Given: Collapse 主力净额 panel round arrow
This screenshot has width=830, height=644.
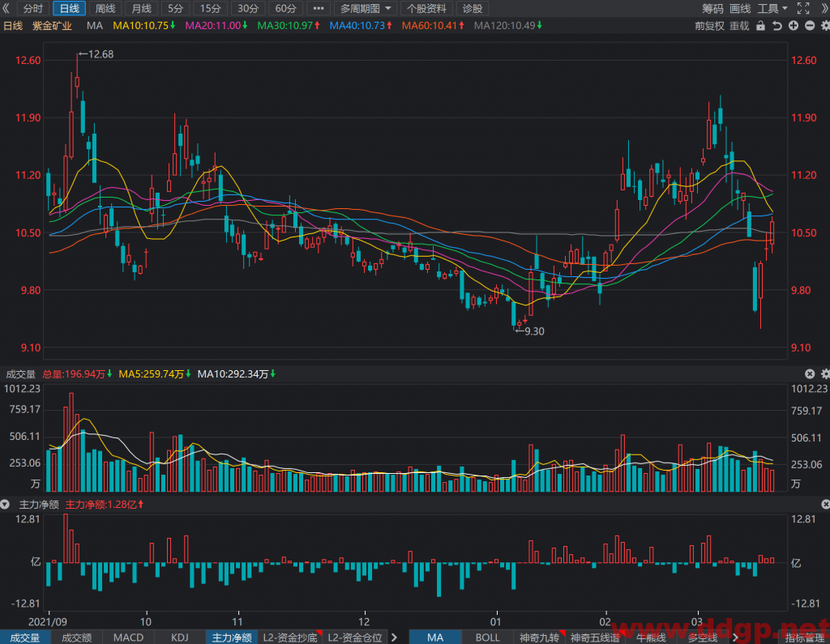Looking at the screenshot, I should click(x=5, y=505).
